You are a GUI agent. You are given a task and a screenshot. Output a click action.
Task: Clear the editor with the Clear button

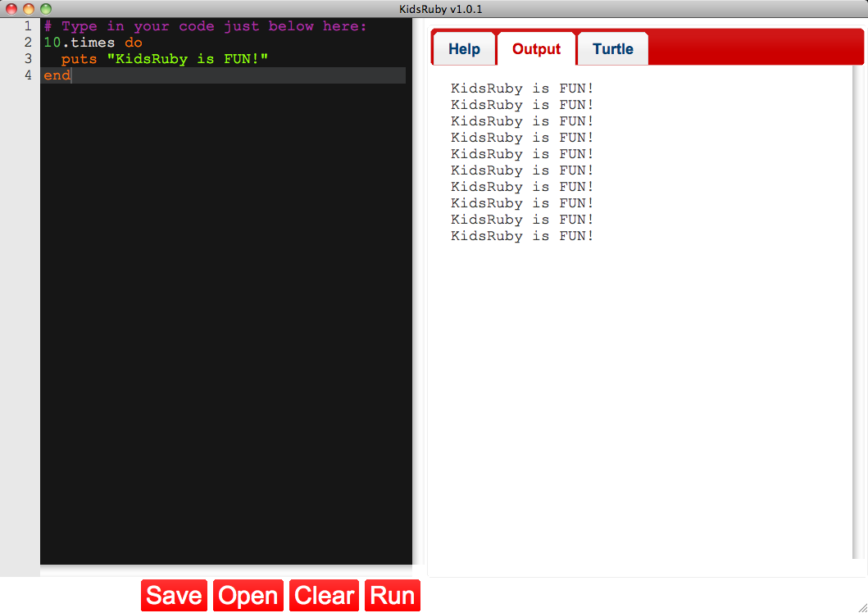click(x=324, y=595)
